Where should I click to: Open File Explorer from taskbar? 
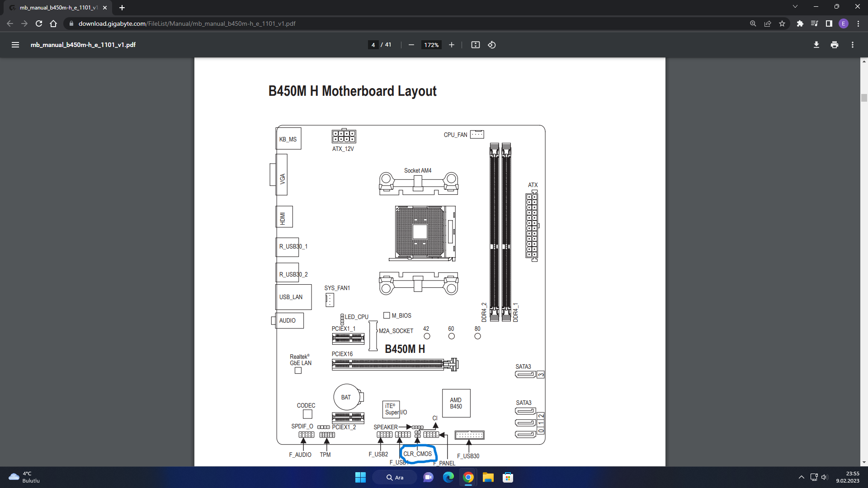(x=488, y=477)
